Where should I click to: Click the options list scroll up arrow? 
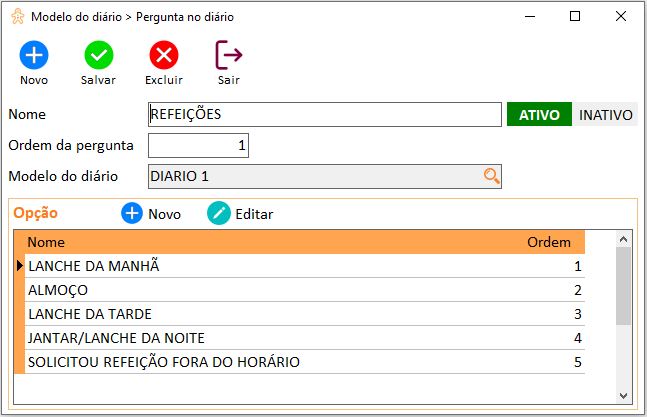tap(623, 239)
